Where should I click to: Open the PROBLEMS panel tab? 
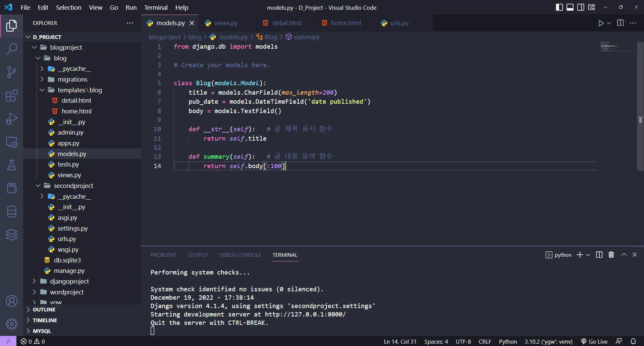163,255
